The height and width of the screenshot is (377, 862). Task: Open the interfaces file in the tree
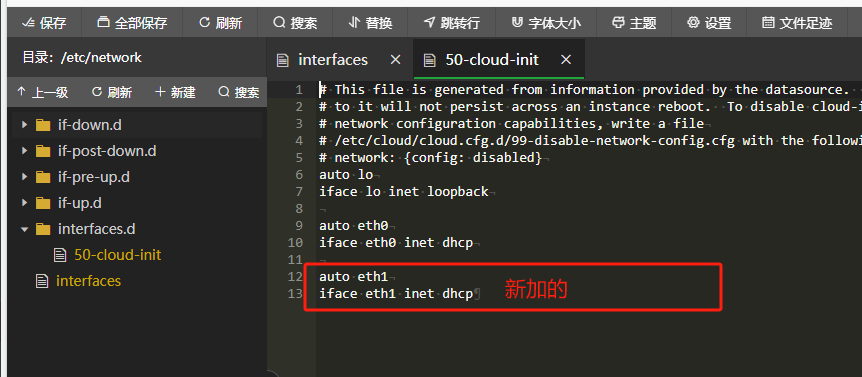(x=89, y=281)
